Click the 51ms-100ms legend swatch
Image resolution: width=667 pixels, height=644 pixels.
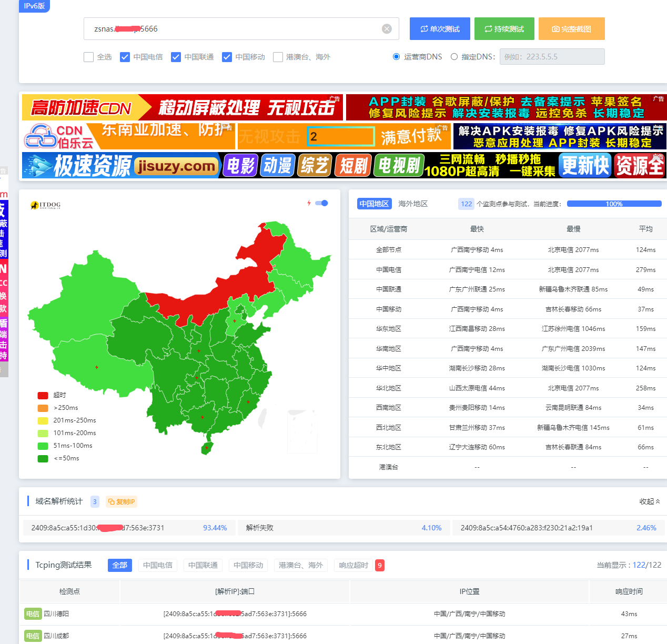(43, 446)
